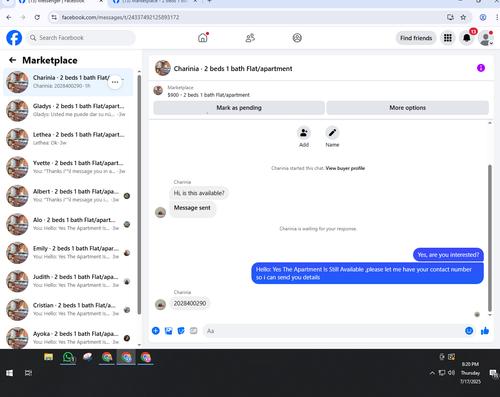Open Judith conversation
The image size is (500, 397).
68,281
